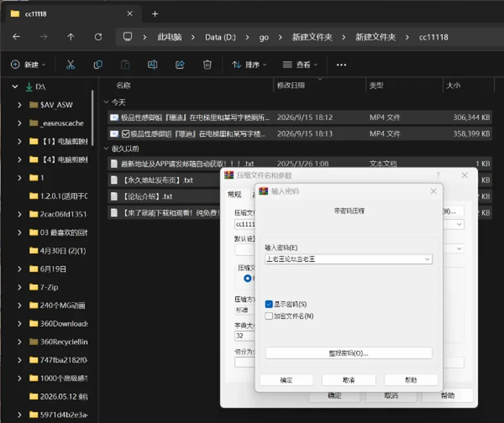Click 取消 in the password dialog
The image size is (504, 423).
[x=349, y=380]
